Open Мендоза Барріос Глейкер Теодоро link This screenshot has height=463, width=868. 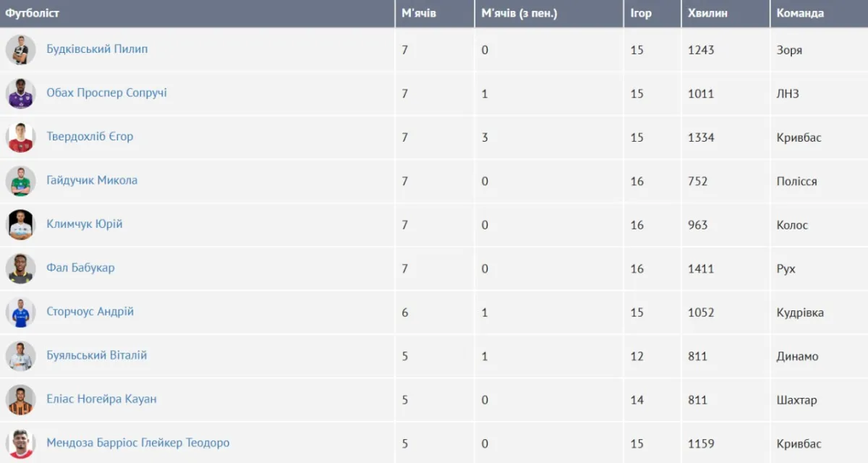coord(137,443)
